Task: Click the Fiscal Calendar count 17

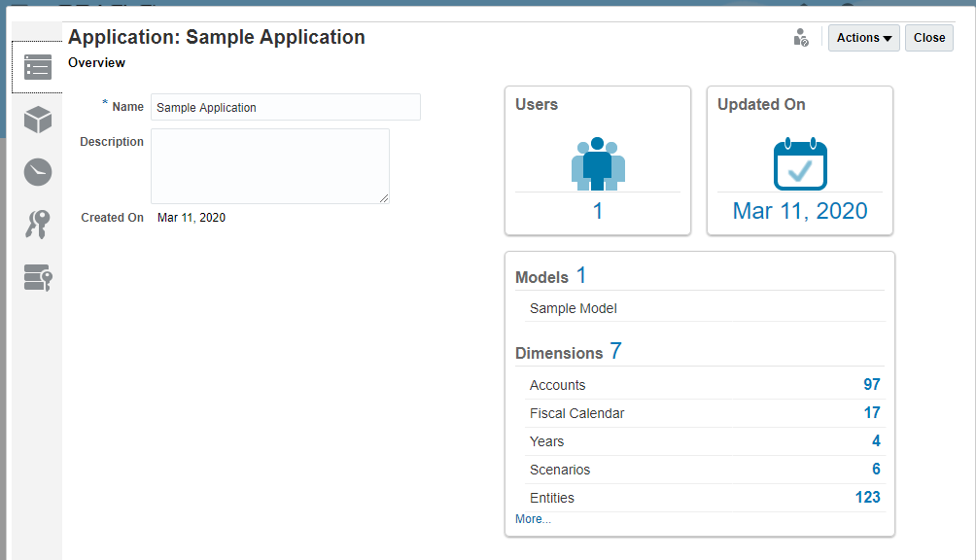Action: pyautogui.click(x=871, y=412)
